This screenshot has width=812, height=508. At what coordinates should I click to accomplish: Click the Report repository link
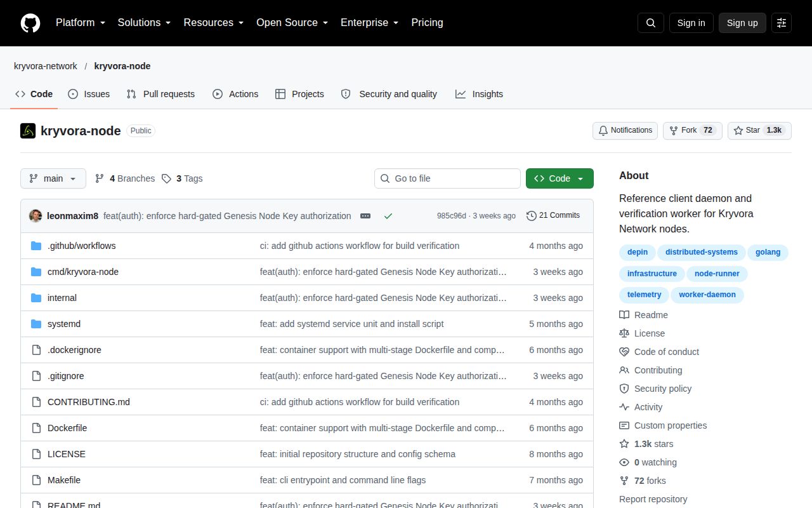653,499
